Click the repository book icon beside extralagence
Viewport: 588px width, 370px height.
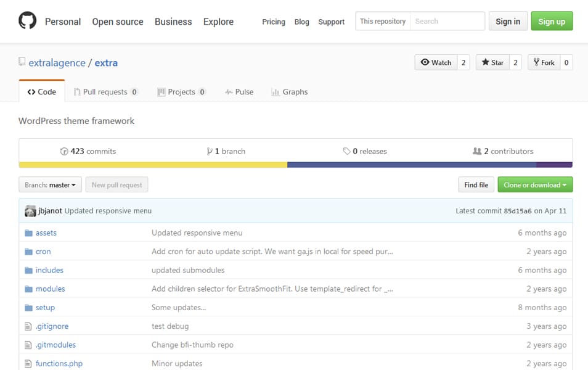22,62
